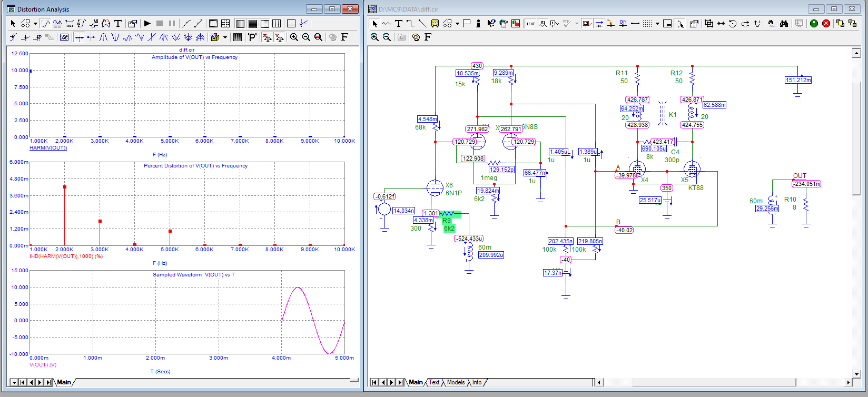Switch to the Models tab
Image resolution: width=868 pixels, height=397 pixels.
pyautogui.click(x=456, y=382)
